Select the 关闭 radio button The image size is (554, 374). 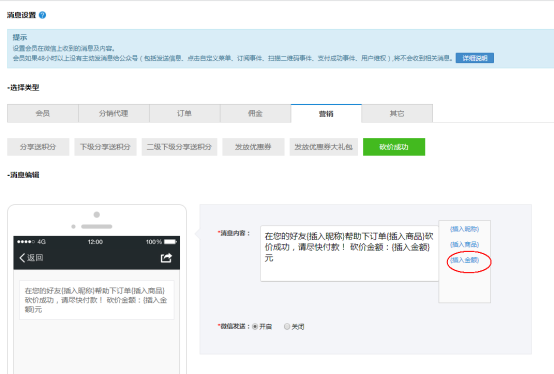click(287, 327)
